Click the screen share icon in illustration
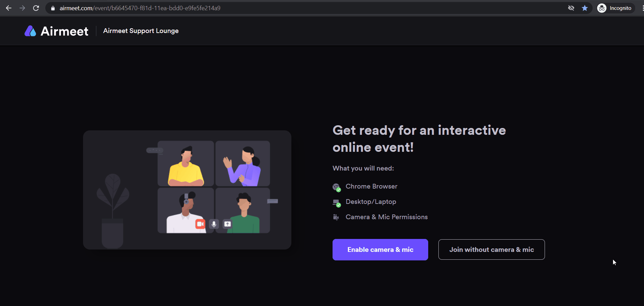The width and height of the screenshot is (644, 306). 227,224
